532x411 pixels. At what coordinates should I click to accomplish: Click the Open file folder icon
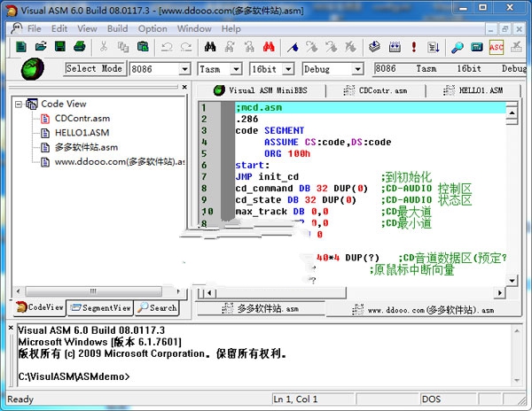point(41,47)
